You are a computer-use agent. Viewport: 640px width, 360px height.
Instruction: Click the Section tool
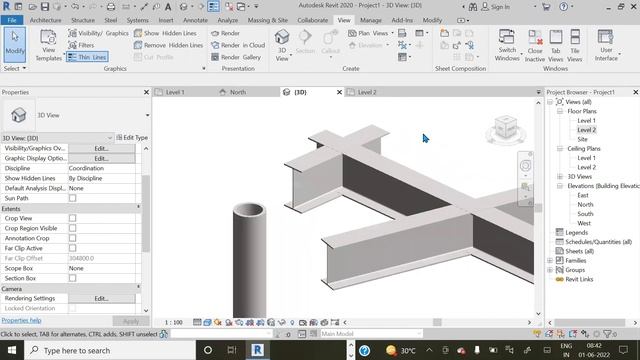pos(305,42)
